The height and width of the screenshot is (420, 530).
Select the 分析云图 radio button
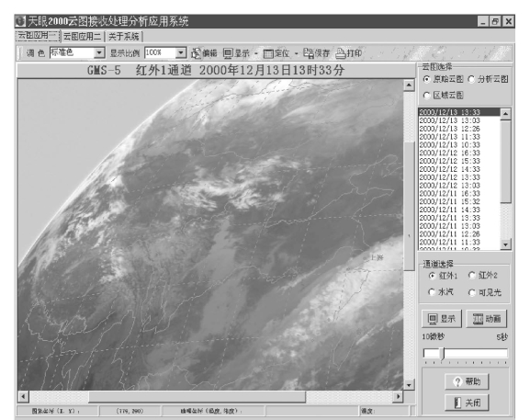click(x=471, y=79)
